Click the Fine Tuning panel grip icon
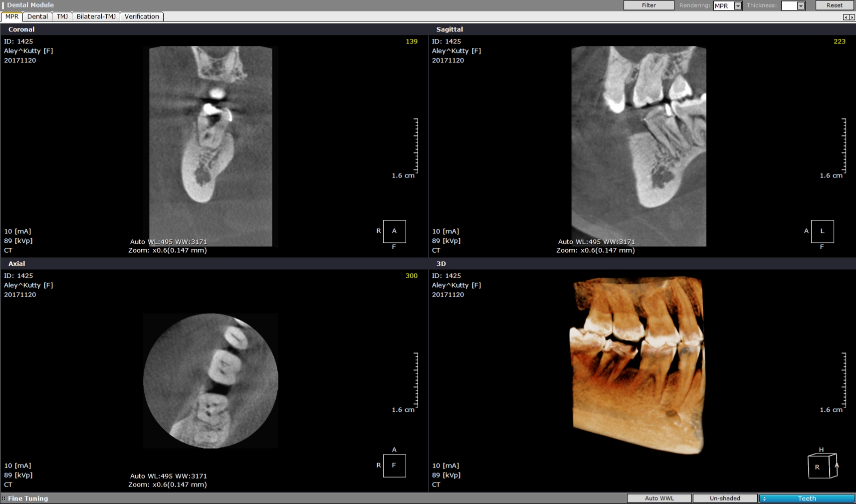This screenshot has width=856, height=504. point(3,499)
